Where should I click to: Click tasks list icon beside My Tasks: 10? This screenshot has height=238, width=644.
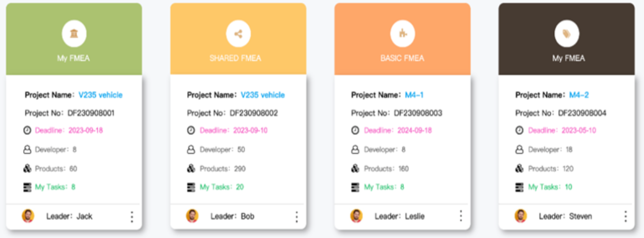coord(519,187)
